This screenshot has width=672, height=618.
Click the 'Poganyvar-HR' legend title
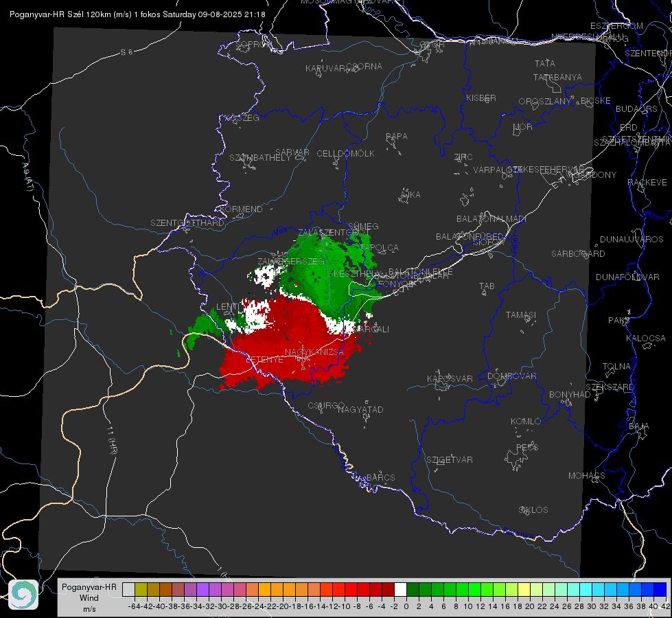(x=89, y=587)
